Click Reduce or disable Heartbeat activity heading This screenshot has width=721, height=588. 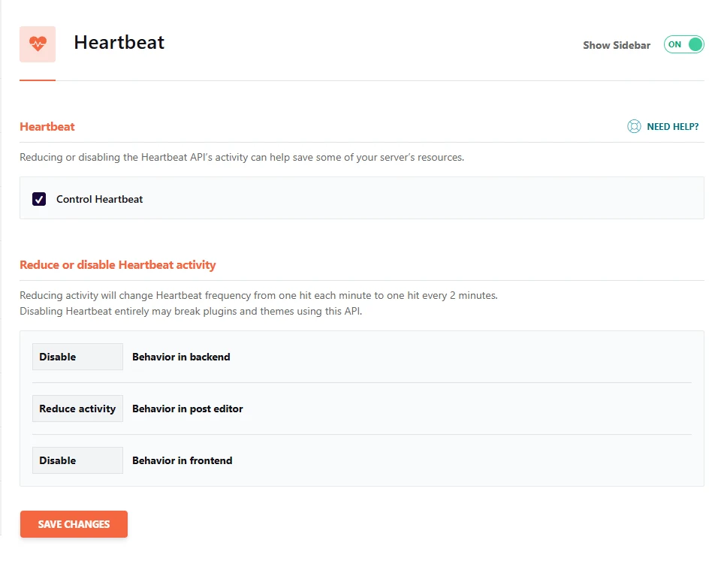[x=118, y=265]
